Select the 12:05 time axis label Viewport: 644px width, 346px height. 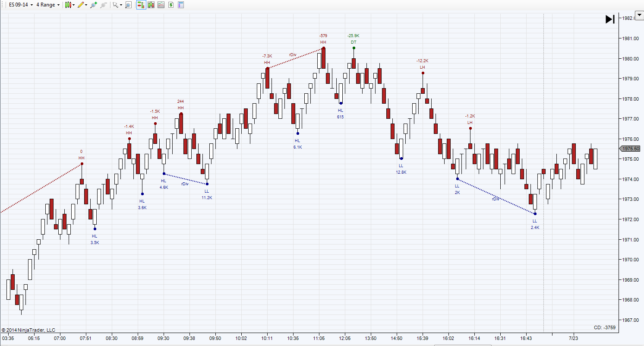345,338
